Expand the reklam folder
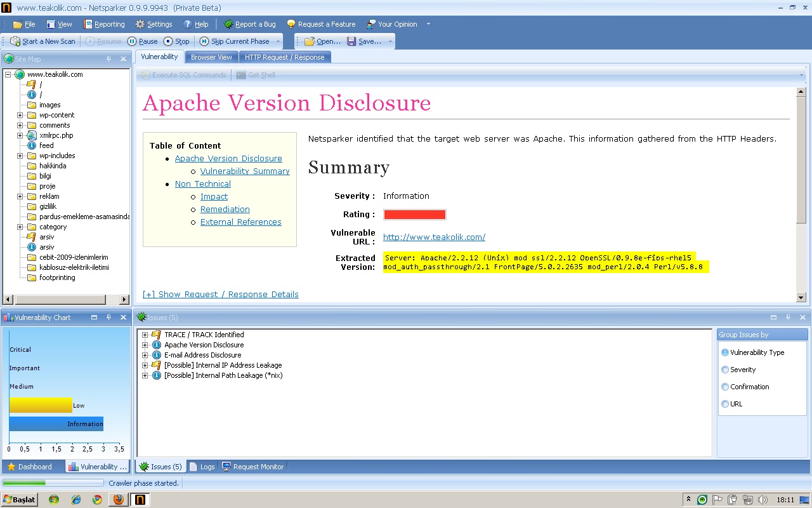 click(20, 196)
